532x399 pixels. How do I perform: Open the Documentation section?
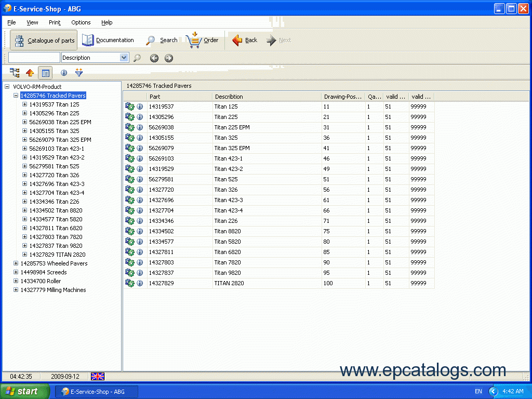tap(108, 40)
